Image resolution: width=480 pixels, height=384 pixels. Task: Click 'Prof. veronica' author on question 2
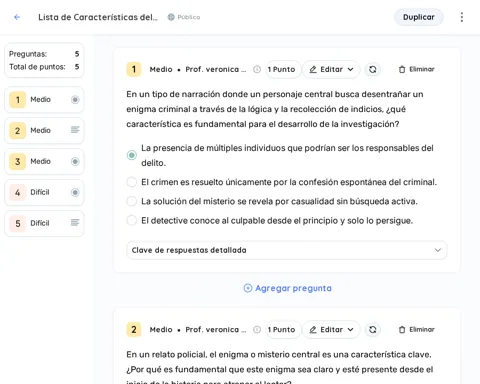[216, 330]
